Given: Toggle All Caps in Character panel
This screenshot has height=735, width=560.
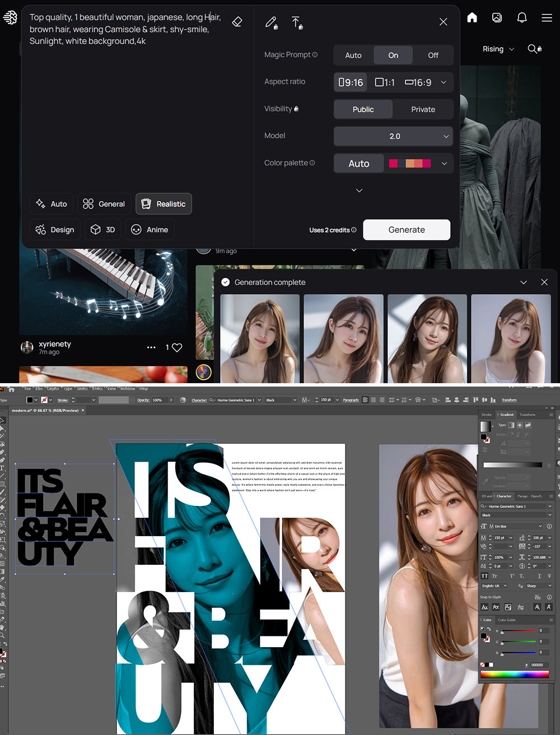Looking at the screenshot, I should [484, 576].
